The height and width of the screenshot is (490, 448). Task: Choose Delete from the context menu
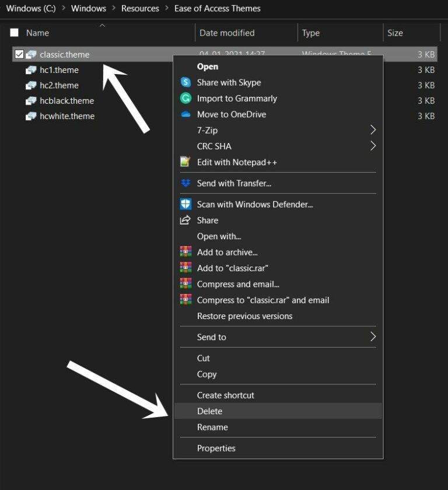[209, 411]
